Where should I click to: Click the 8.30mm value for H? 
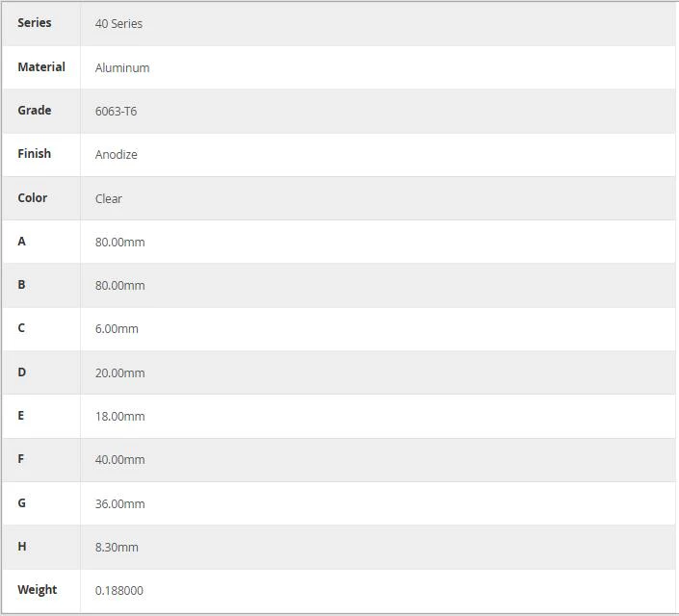pos(117,547)
